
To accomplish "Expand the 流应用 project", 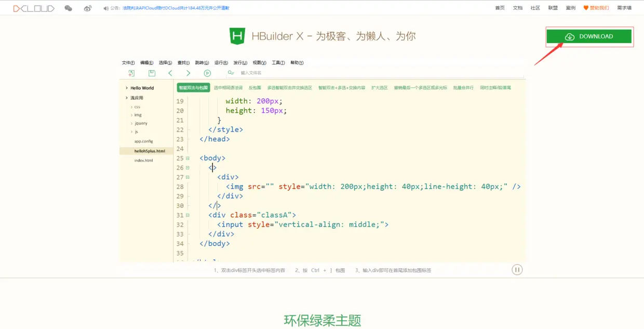I will (x=126, y=98).
